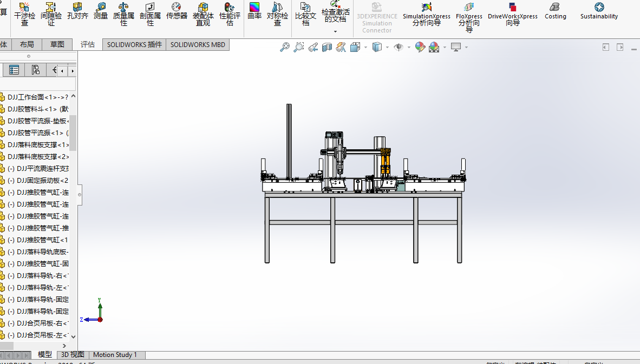Open the 曲率 curvature display tool
Viewport: 640px width, 364px height.
tap(254, 12)
